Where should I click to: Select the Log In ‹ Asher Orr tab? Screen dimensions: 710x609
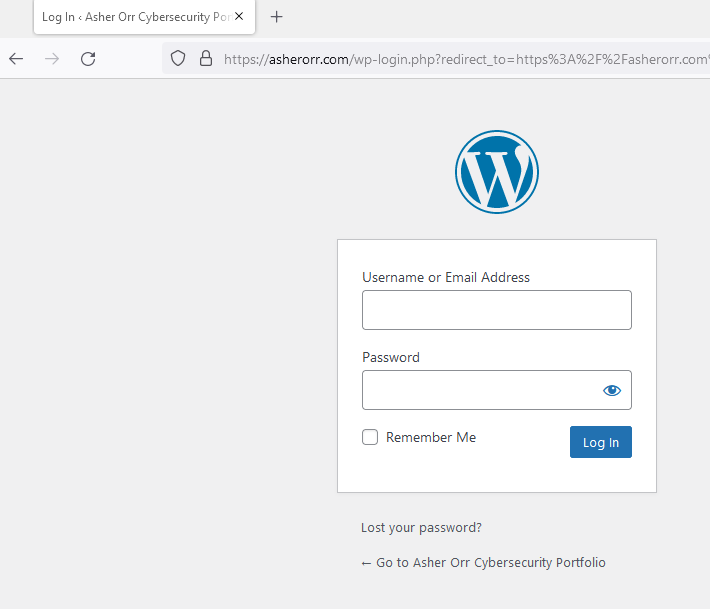(x=144, y=17)
